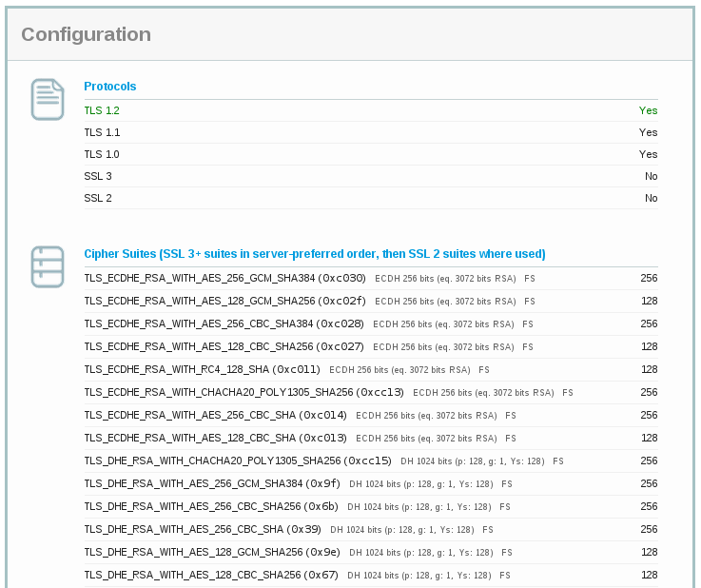Click the 128 strength on 0xc027 row
This screenshot has height=588, width=701.
(649, 346)
